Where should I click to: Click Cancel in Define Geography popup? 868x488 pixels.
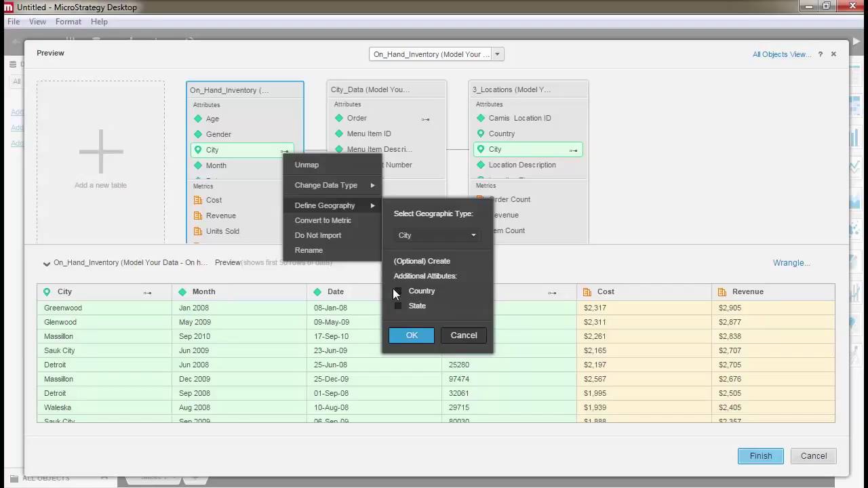pos(464,335)
